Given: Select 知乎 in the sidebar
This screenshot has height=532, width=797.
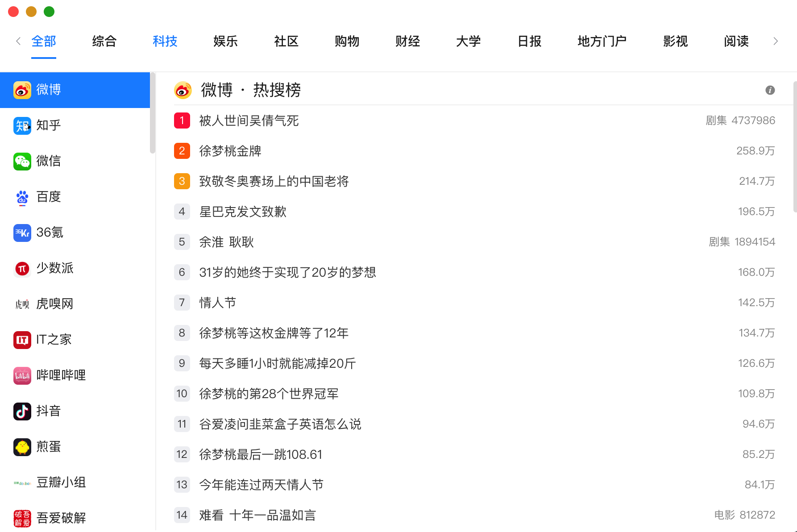Looking at the screenshot, I should point(75,126).
